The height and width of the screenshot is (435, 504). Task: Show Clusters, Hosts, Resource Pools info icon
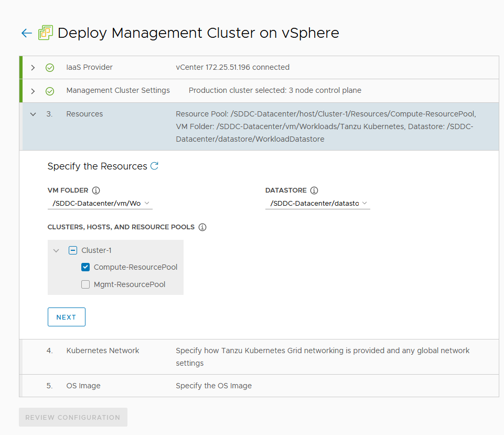(x=202, y=227)
